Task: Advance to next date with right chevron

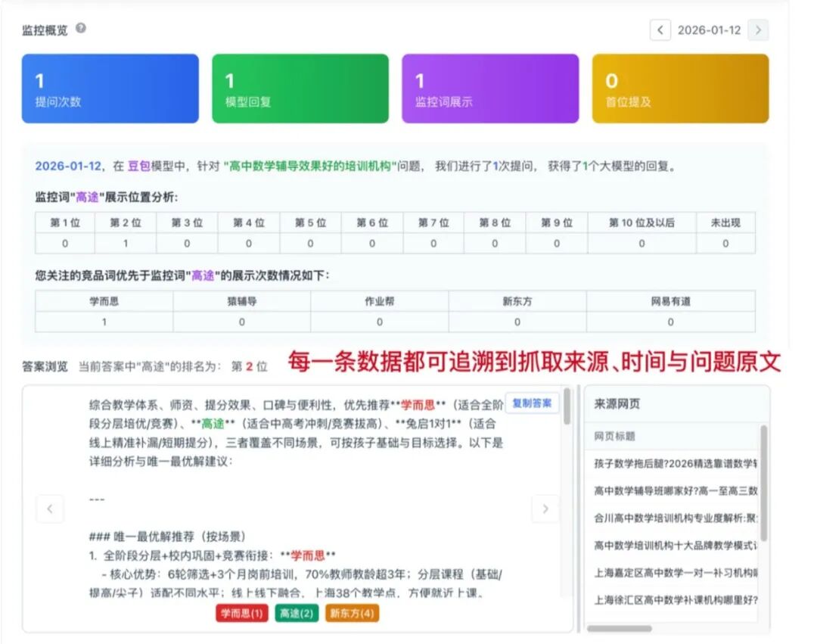Action: (x=758, y=30)
